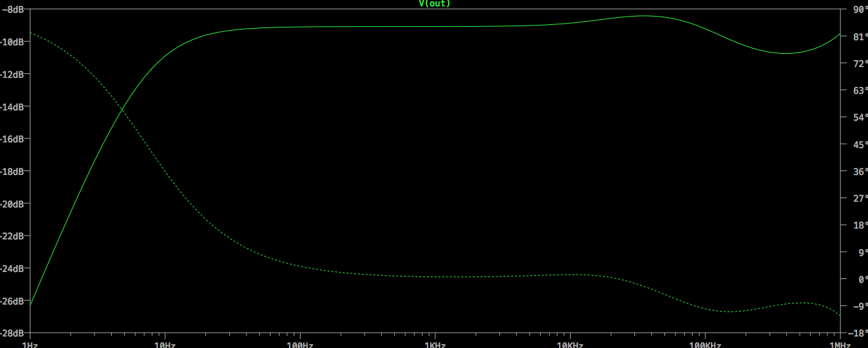Click the -20dB label on left axis
Viewport: 868px width, 348px height.
[11, 204]
